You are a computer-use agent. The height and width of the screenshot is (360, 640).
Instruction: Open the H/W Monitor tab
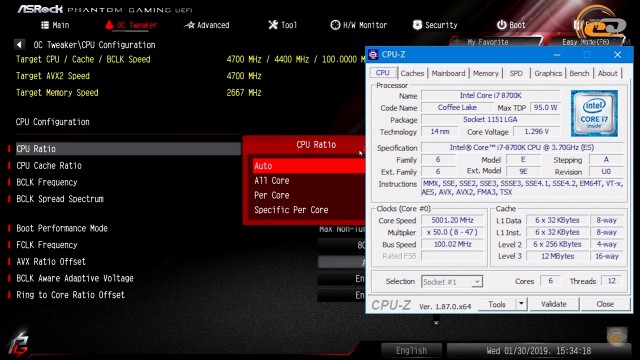tap(358, 25)
